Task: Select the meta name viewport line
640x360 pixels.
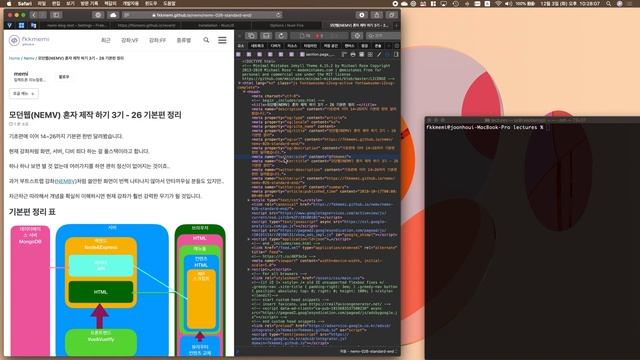Action: click(316, 263)
